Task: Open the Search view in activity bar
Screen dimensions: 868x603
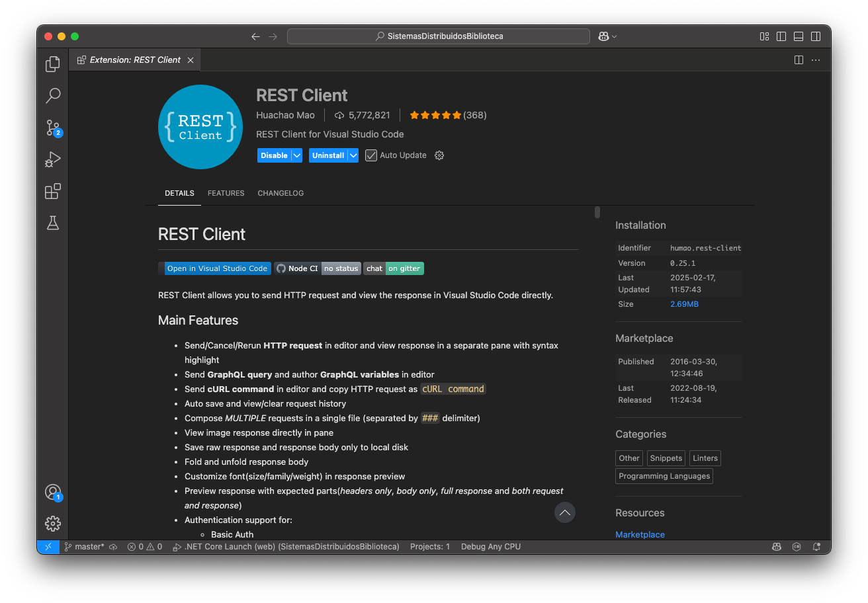Action: pyautogui.click(x=53, y=96)
